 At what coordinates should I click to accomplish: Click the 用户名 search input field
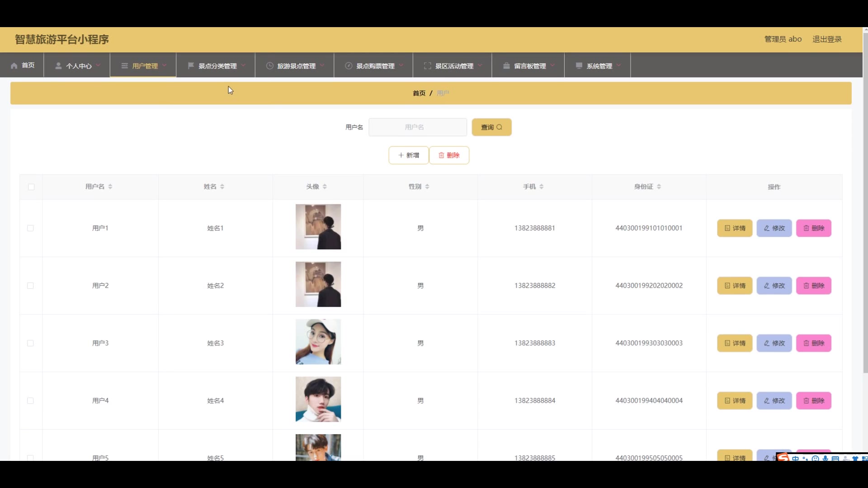pos(417,127)
